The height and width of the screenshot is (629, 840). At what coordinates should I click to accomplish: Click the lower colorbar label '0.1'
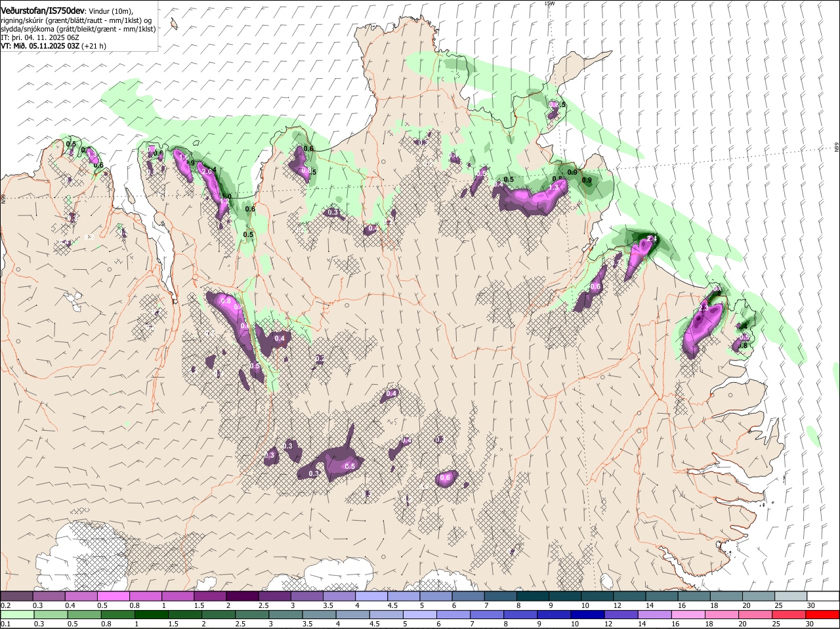tap(5, 624)
